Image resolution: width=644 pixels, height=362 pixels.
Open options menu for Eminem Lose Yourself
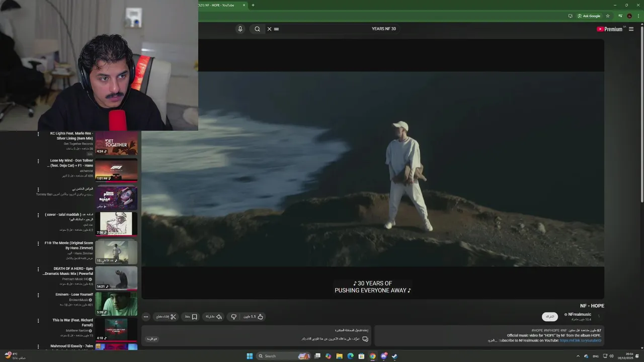38,295
